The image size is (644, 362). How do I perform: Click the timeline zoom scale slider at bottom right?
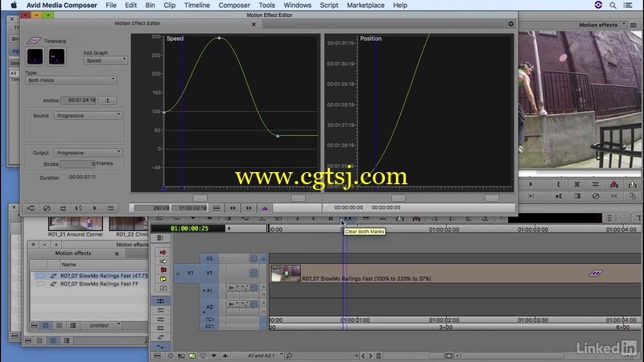click(436, 356)
